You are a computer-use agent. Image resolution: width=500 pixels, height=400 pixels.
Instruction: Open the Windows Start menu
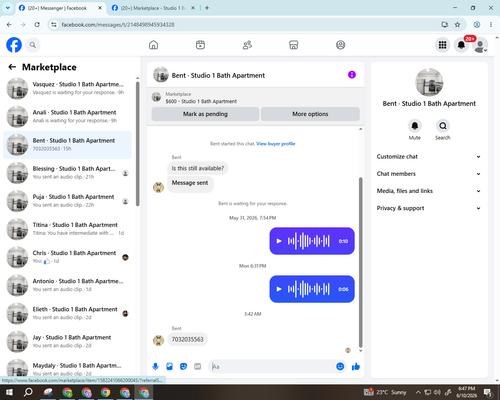click(9, 392)
